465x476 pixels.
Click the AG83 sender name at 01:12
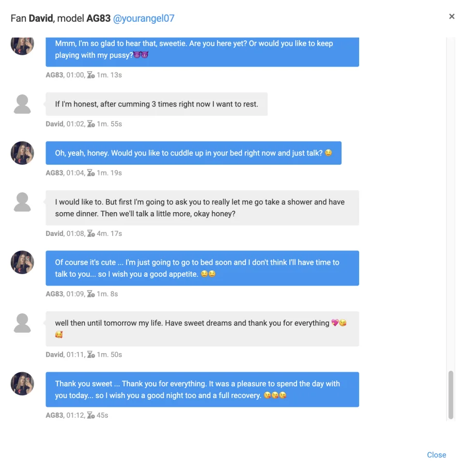coord(54,416)
